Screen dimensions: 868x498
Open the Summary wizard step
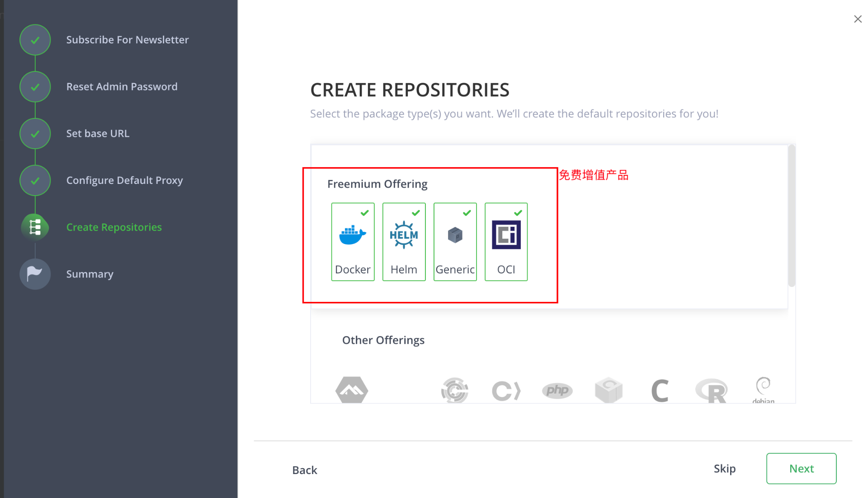90,274
